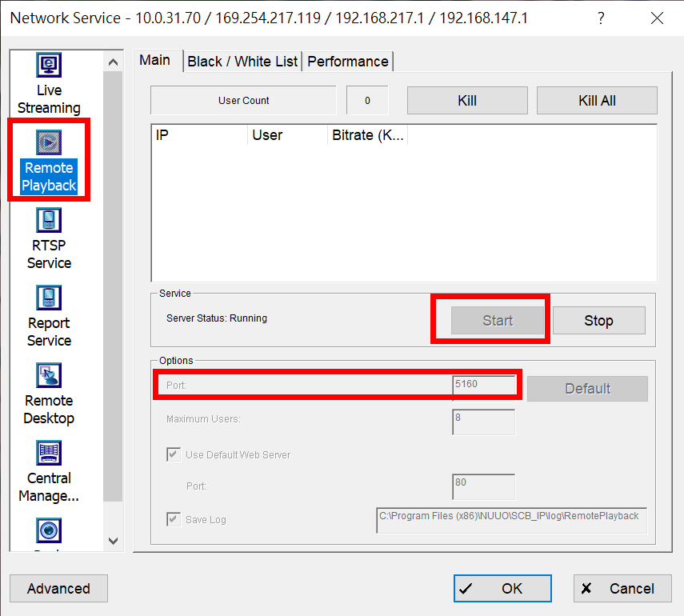Confirm changes with OK

(x=502, y=588)
